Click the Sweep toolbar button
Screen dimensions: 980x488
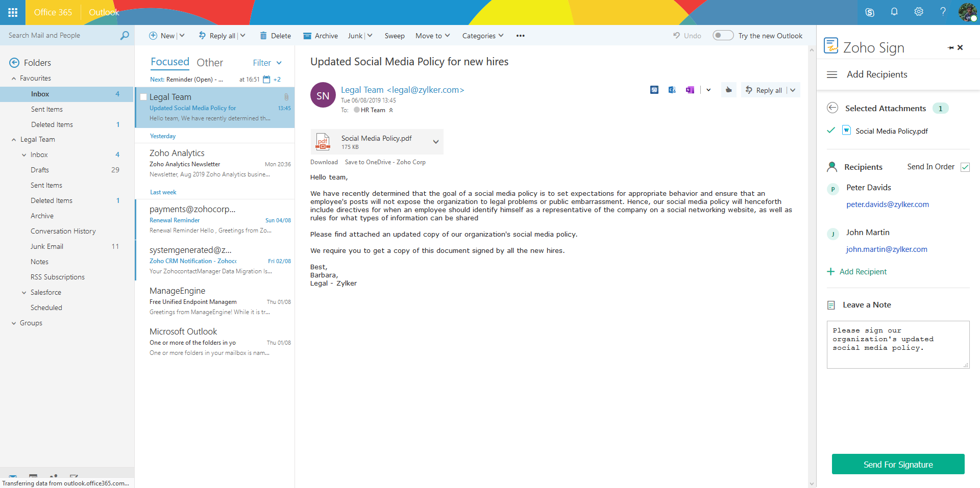coord(395,36)
